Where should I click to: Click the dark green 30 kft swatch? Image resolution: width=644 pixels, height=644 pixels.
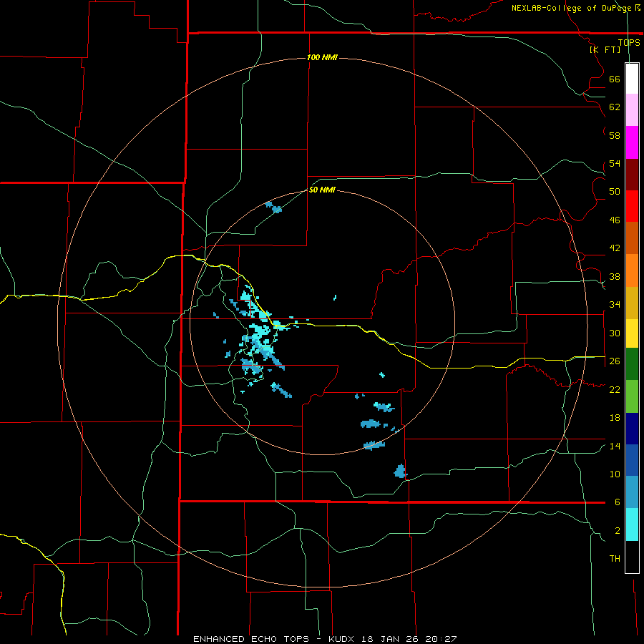(632, 364)
